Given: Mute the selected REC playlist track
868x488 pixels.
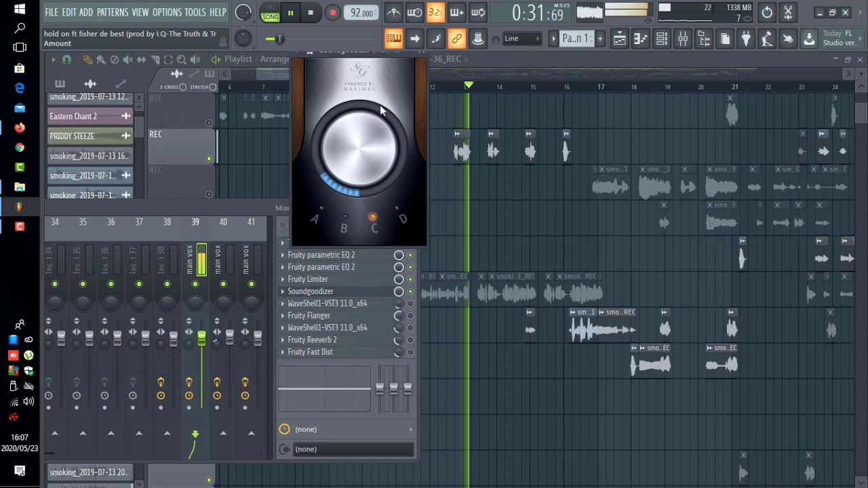Looking at the screenshot, I should coord(209,159).
